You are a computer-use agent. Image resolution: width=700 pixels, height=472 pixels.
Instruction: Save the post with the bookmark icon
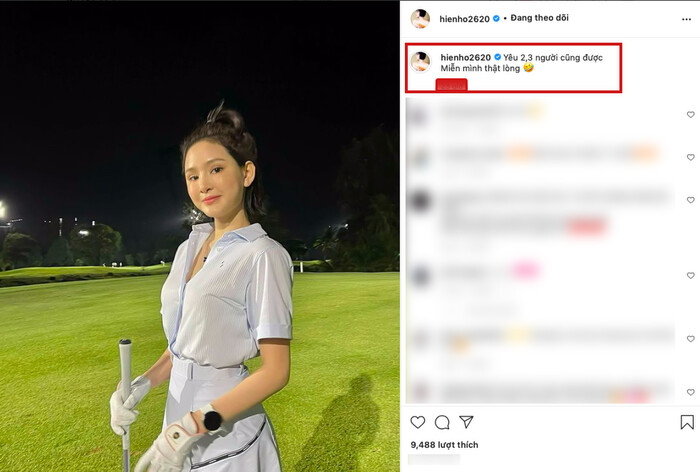[687, 422]
